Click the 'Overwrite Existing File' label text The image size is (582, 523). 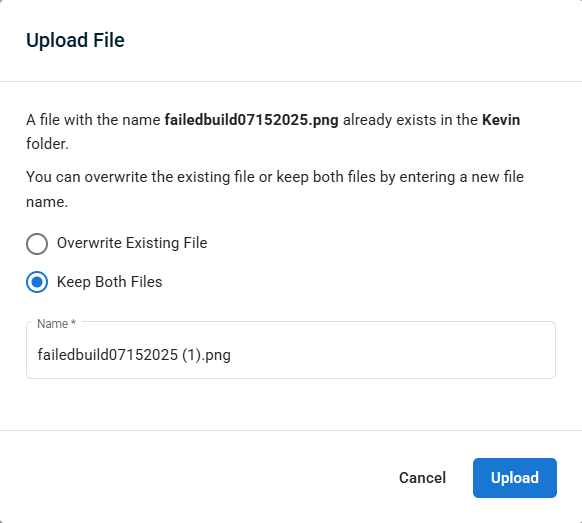pos(132,243)
